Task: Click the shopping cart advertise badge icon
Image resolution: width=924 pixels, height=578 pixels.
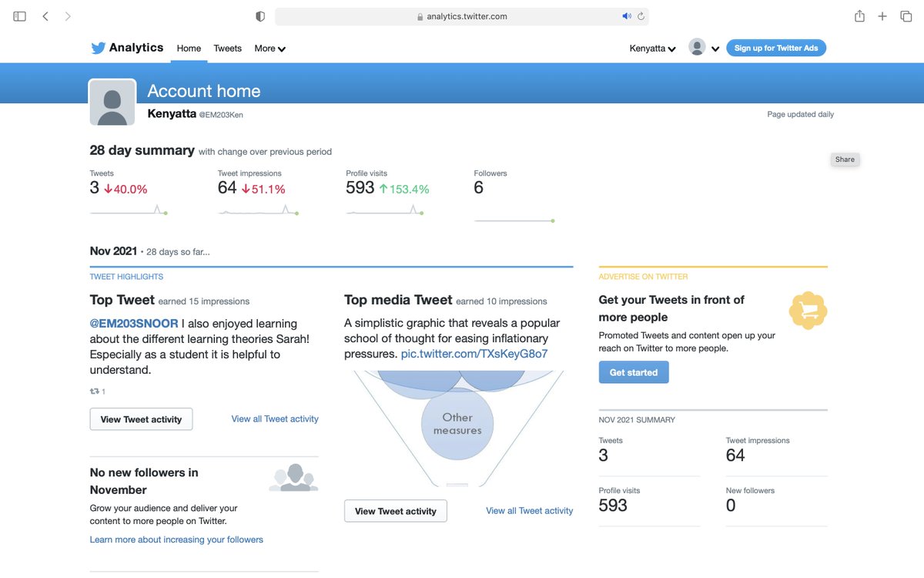Action: pos(808,311)
